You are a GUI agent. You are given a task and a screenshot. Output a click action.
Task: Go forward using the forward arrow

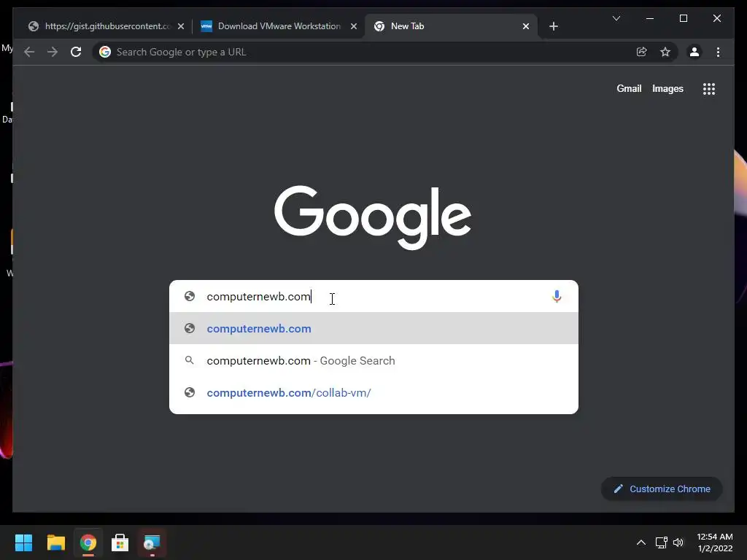53,52
